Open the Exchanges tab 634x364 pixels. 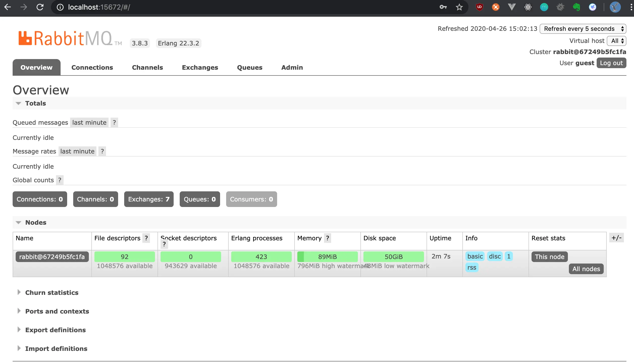click(x=200, y=67)
